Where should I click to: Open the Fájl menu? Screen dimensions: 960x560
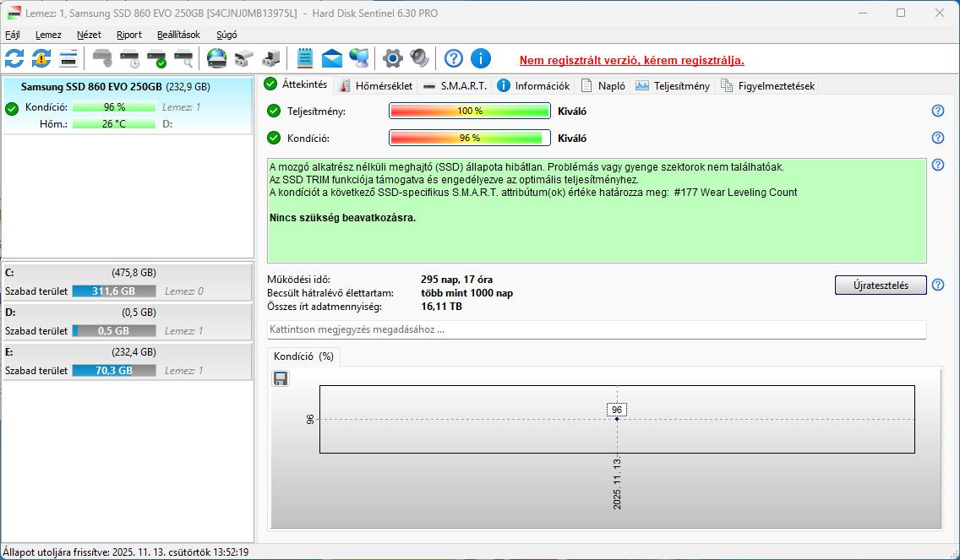12,35
